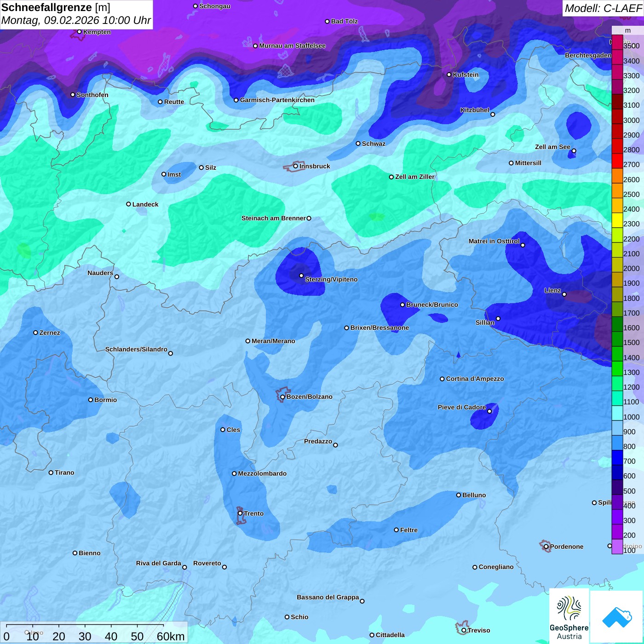
Task: Click the date Montag, 09.02.2026 10:00 Uhr
Action: click(x=76, y=20)
